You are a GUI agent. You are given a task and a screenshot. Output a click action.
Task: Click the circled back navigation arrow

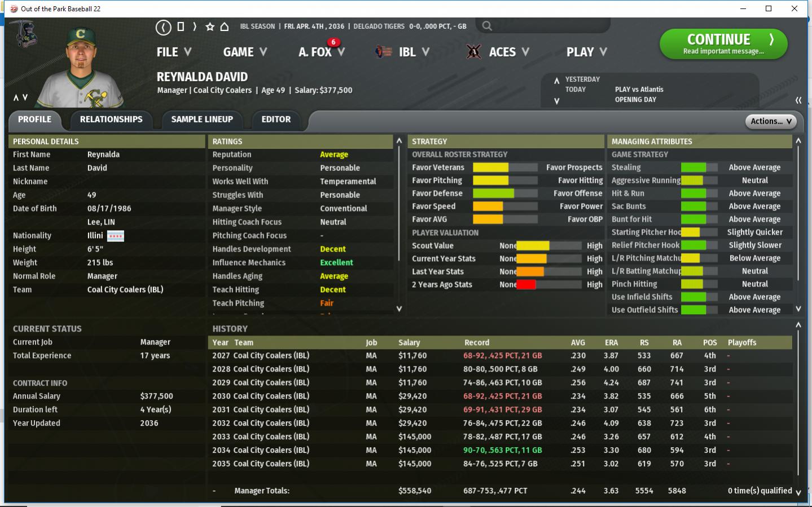coord(164,27)
